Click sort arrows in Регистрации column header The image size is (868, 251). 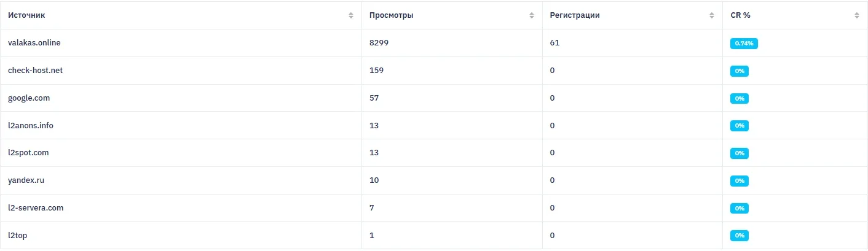pyautogui.click(x=712, y=15)
